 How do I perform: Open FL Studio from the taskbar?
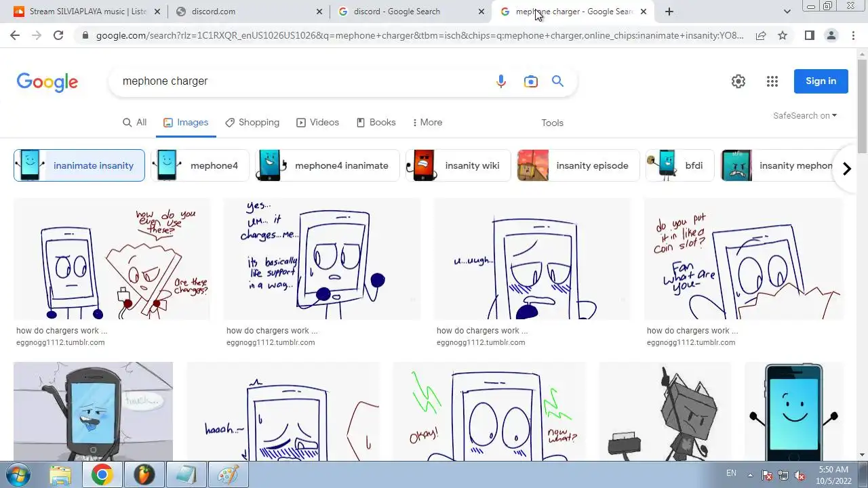[144, 474]
